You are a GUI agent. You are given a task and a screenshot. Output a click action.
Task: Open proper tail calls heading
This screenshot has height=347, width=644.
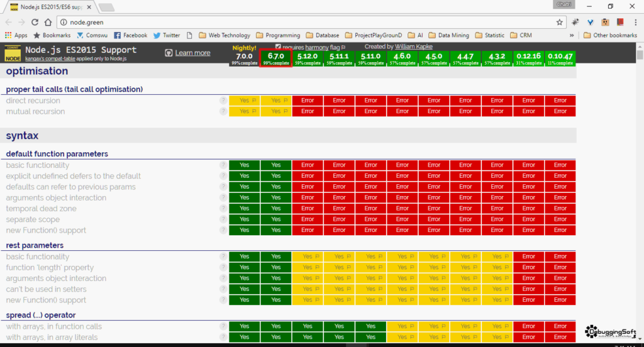[74, 89]
